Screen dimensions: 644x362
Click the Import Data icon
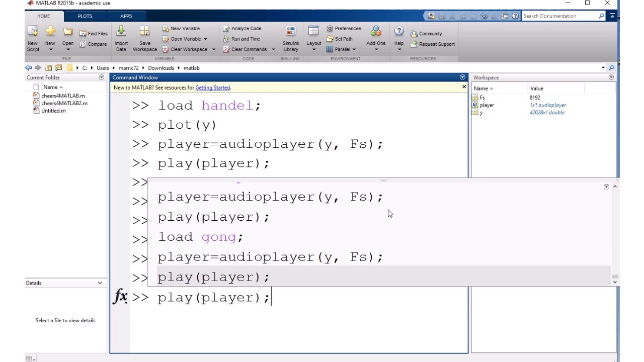tap(121, 32)
